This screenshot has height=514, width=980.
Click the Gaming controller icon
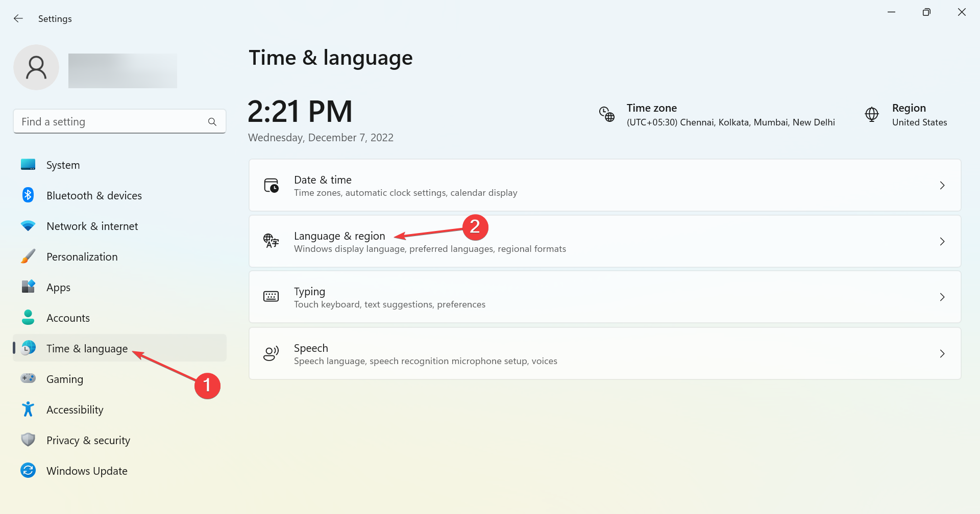[x=28, y=378]
